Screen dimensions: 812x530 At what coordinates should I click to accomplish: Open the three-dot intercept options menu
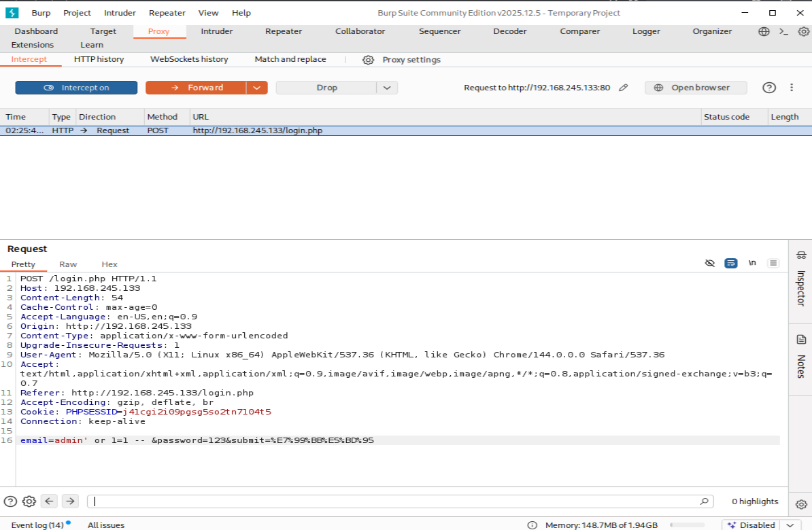click(792, 88)
